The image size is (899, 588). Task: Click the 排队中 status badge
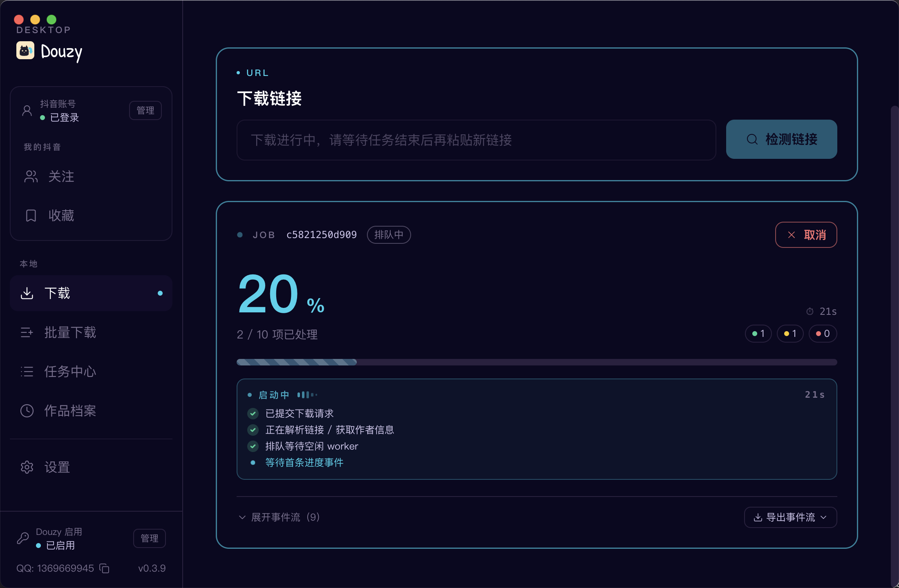click(x=389, y=235)
